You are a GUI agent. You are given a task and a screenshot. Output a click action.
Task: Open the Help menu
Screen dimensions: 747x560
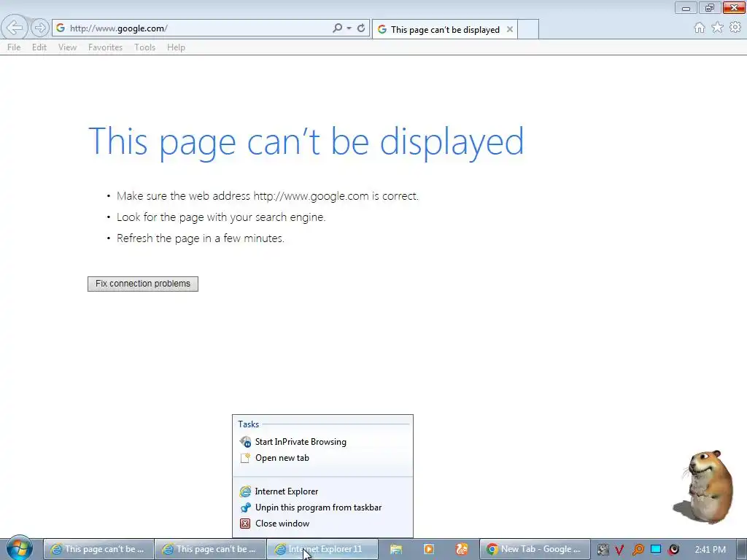point(176,47)
